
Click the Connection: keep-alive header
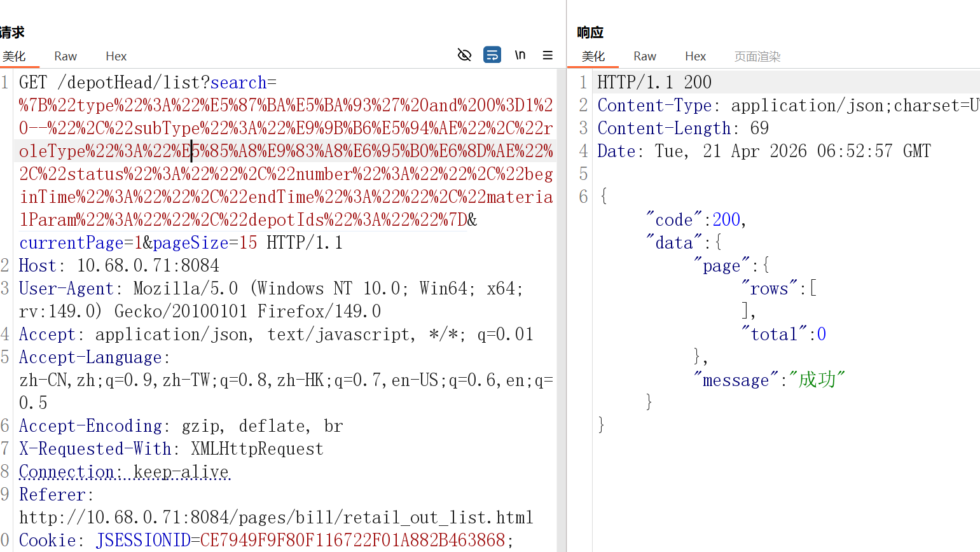[x=124, y=472]
